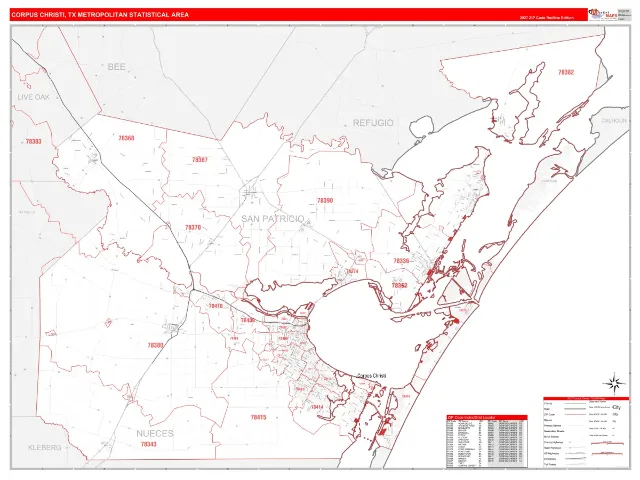The image size is (640, 480).
Task: Click the 'KLEBERG' county label
Action: pos(45,448)
